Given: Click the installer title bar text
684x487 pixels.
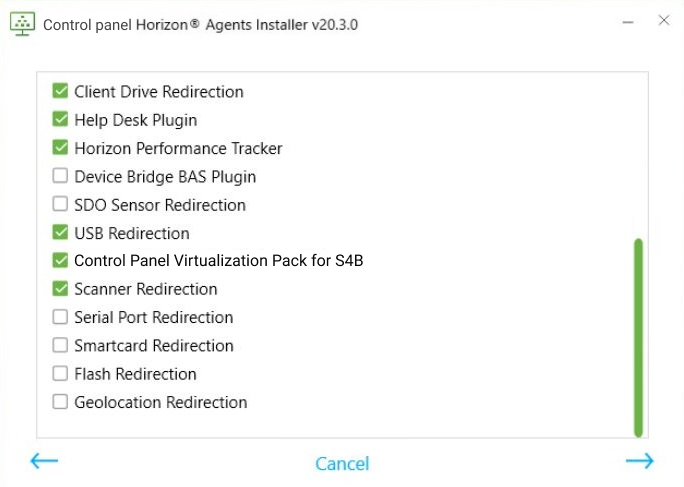Looking at the screenshot, I should pyautogui.click(x=200, y=24).
